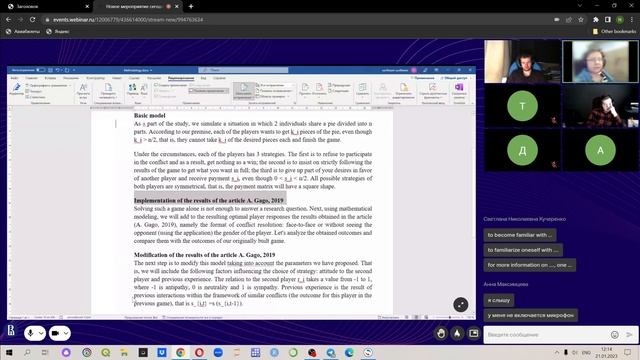The height and width of the screenshot is (360, 640).
Task: Select participant avatar with letter T
Action: coord(522,106)
